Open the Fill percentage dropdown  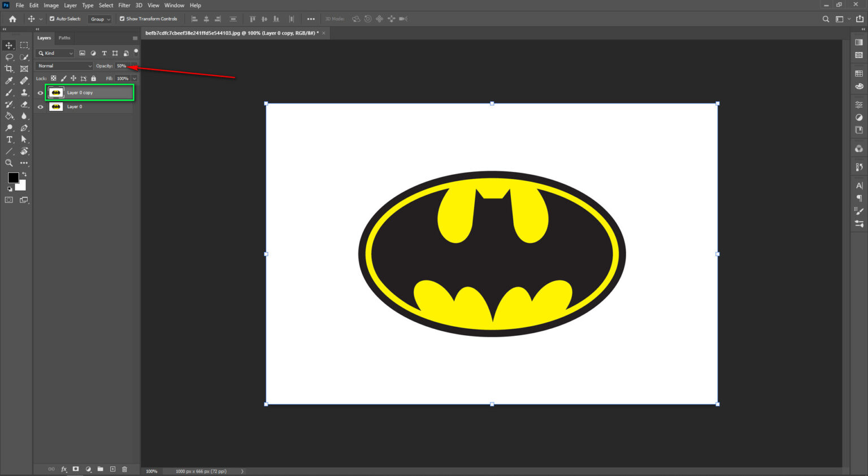pos(134,78)
